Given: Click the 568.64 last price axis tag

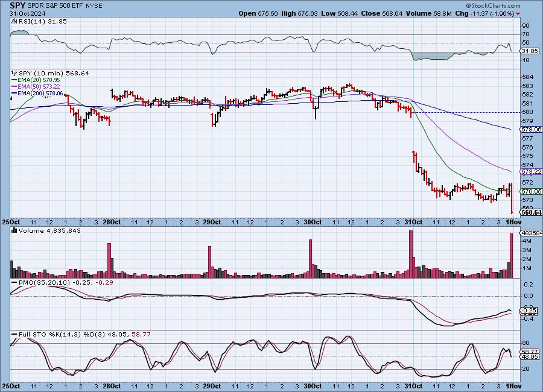Looking at the screenshot, I should coord(531,212).
